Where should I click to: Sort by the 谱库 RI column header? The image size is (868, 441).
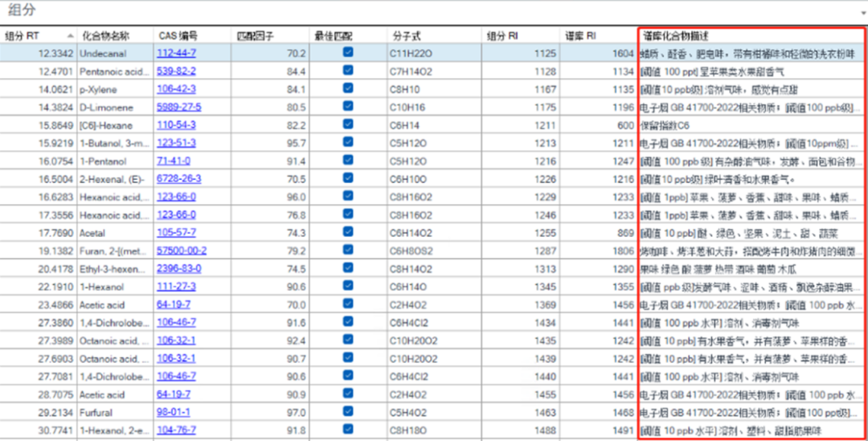pos(598,36)
